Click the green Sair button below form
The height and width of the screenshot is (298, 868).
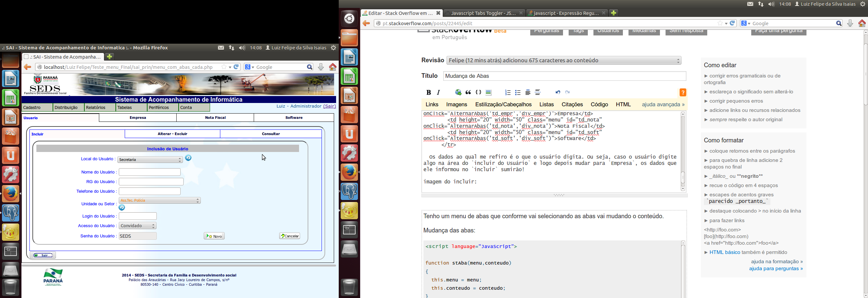43,255
